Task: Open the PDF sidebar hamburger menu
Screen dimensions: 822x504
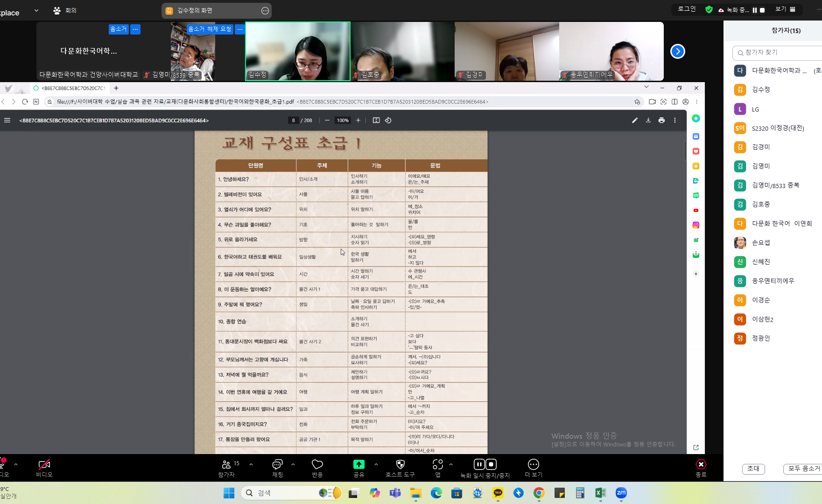Action: coord(7,120)
